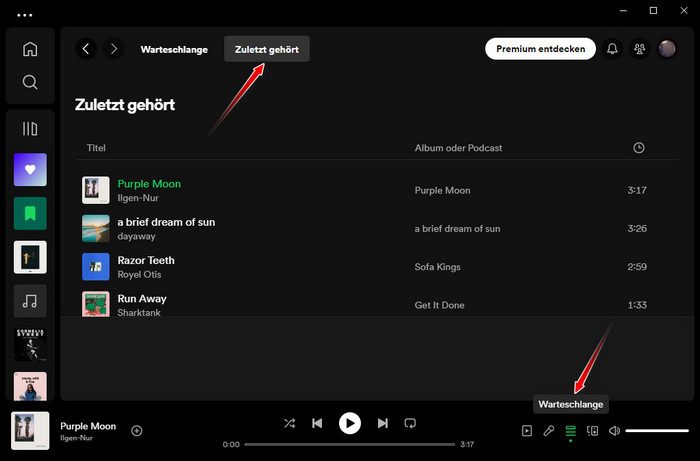Click Album oder Podcast column header
This screenshot has width=700, height=461.
[458, 148]
